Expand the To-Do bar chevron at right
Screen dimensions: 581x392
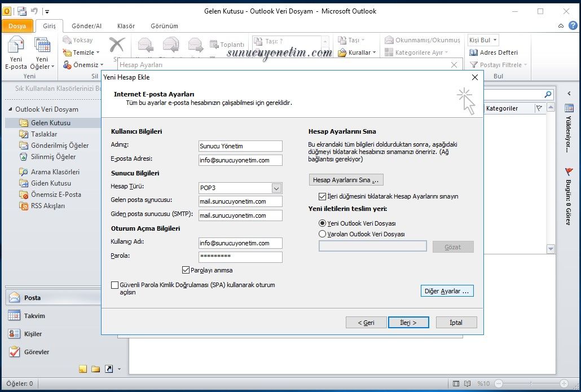click(569, 94)
